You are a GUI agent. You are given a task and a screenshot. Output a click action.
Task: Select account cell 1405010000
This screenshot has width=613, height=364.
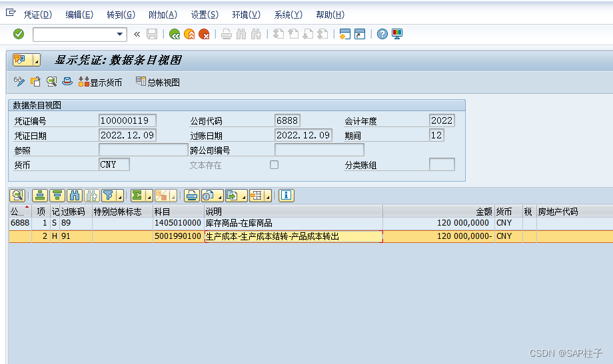(x=179, y=223)
